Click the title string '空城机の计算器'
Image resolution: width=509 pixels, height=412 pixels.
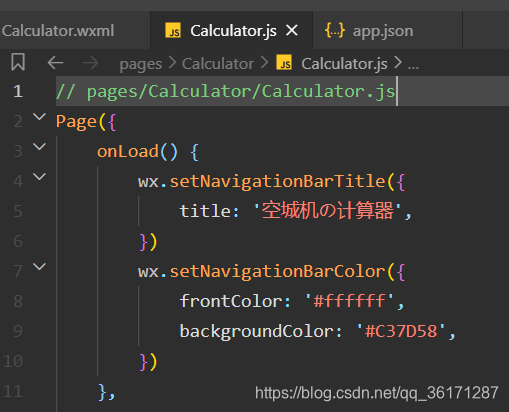[327, 211]
